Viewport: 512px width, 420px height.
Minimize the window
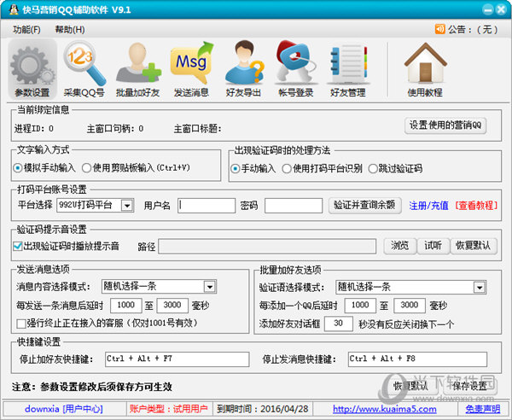point(488,9)
